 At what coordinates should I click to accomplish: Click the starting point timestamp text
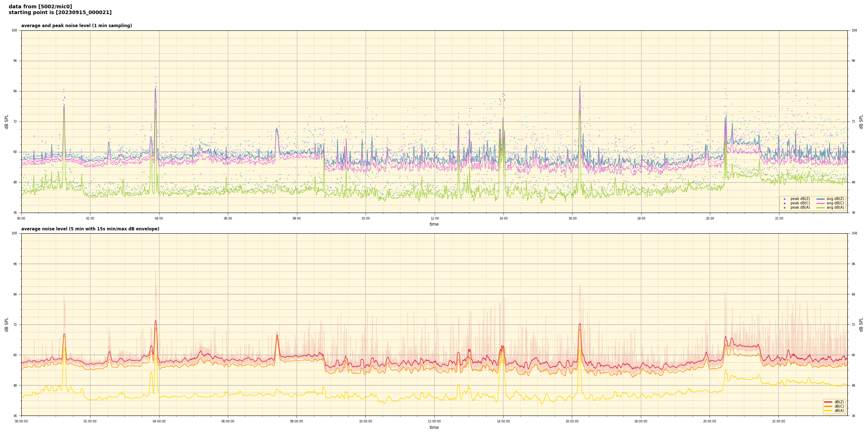tap(60, 13)
